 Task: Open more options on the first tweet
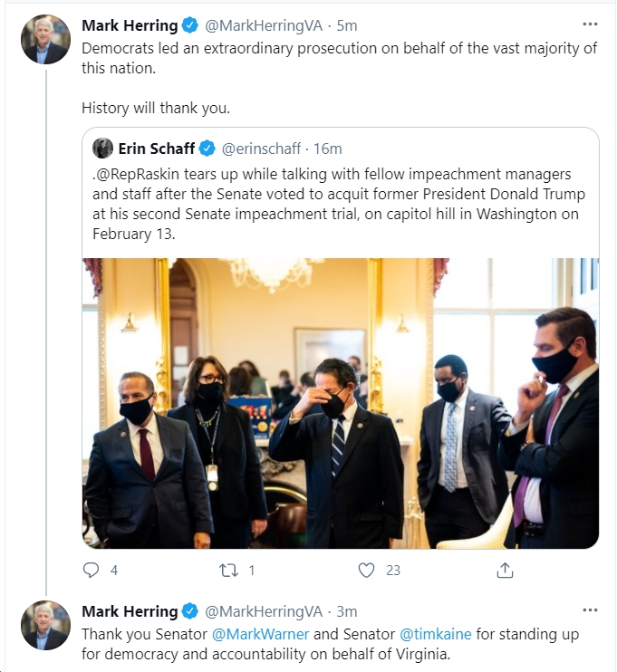point(590,24)
